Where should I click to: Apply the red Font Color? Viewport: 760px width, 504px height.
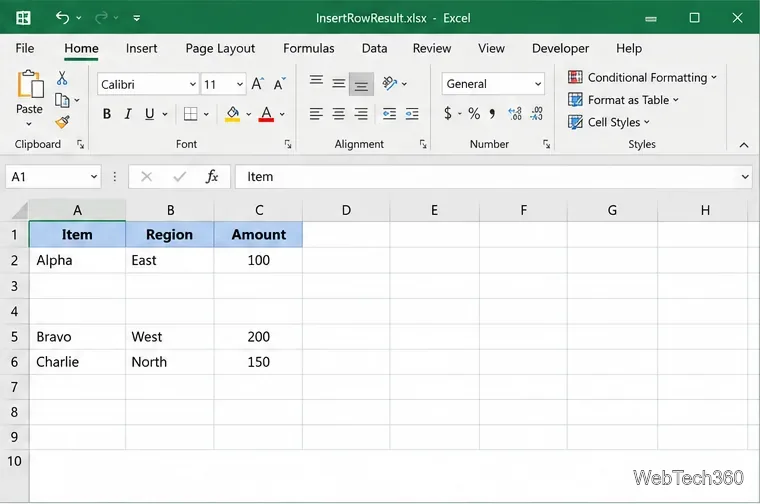266,114
